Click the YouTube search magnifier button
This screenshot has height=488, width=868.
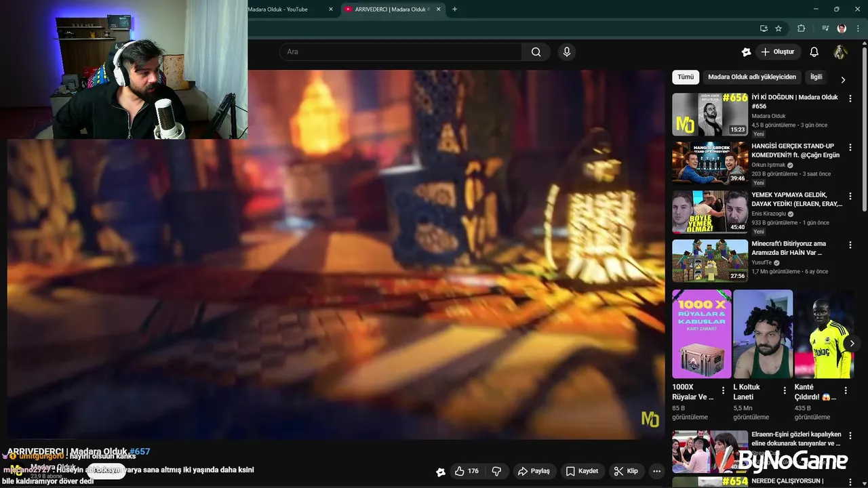(x=536, y=52)
